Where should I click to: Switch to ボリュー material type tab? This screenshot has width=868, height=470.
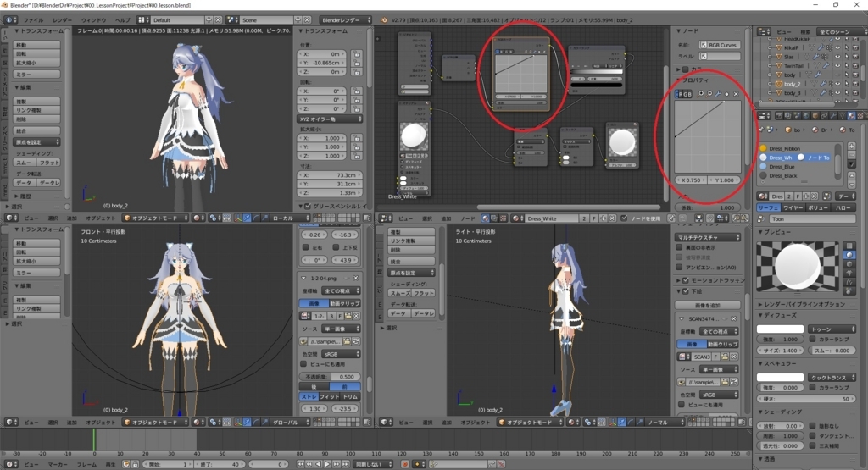coord(818,207)
